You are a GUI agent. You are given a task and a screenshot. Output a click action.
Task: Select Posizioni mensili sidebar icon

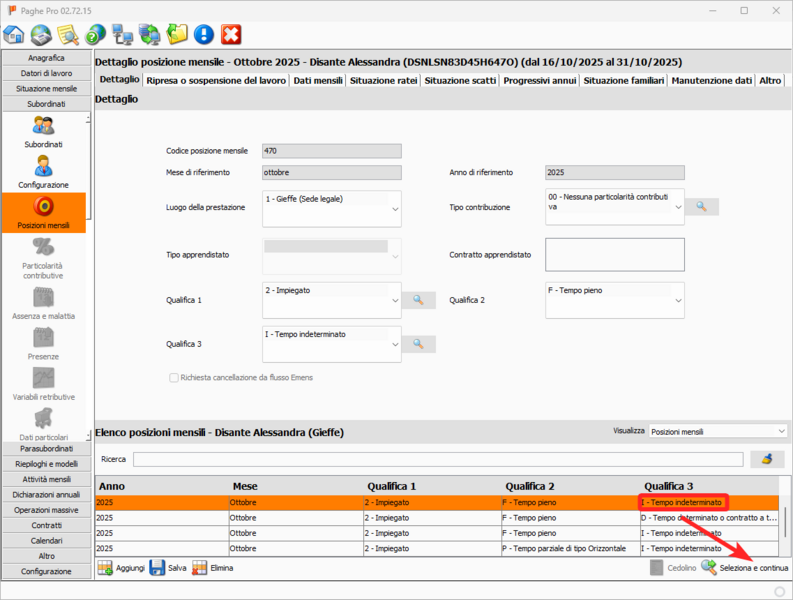point(43,212)
